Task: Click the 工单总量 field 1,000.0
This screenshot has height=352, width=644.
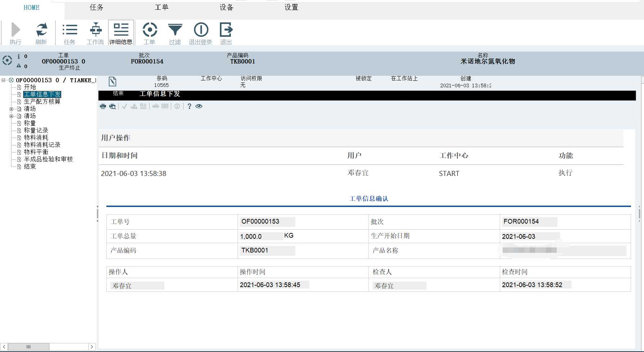Action: (x=261, y=236)
